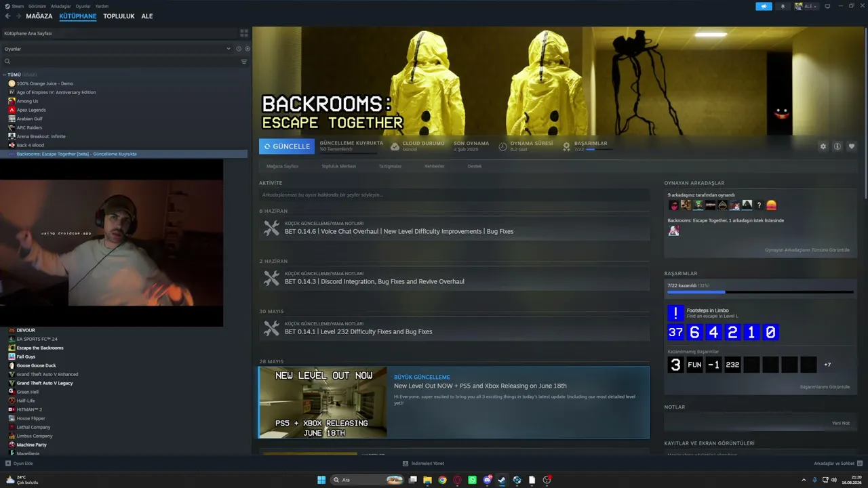The image size is (868, 488).
Task: Click the achievement icon showing 37
Action: [x=675, y=332]
